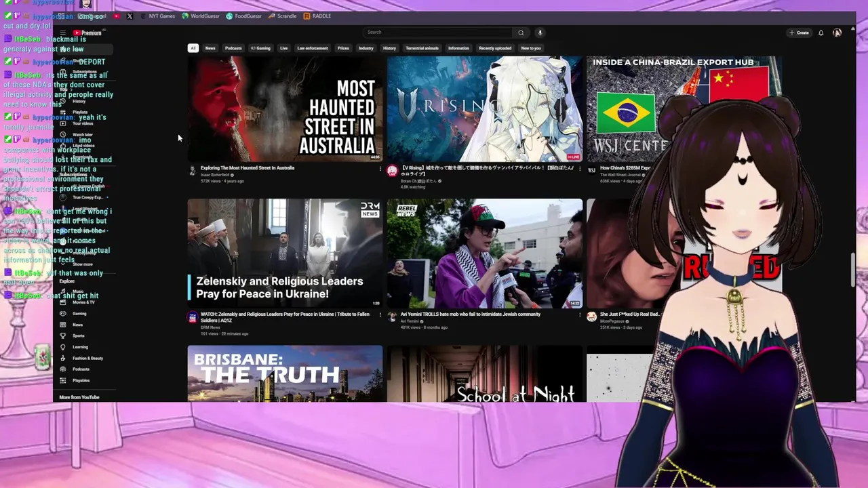Start voice search with the microphone icon
868x488 pixels.
[540, 33]
